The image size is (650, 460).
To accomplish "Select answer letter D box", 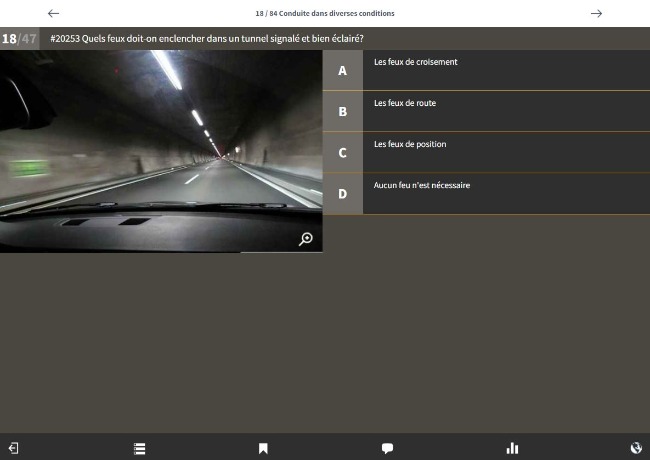I will point(342,194).
